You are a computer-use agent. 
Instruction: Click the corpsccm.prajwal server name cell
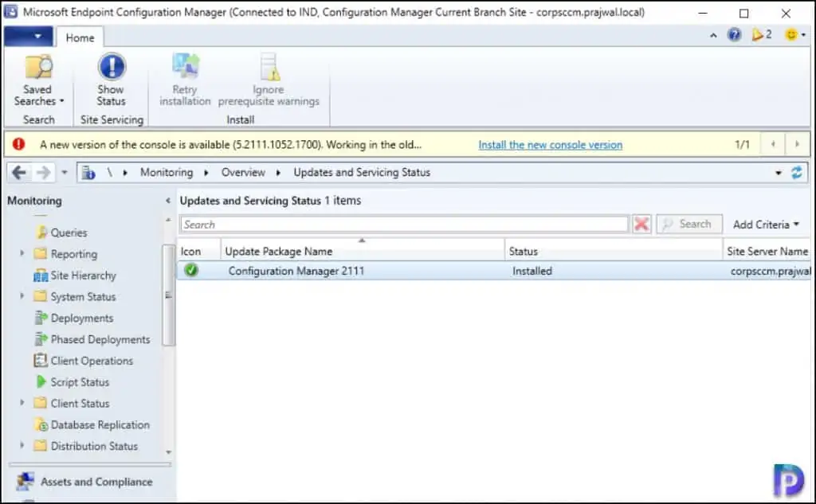(771, 271)
